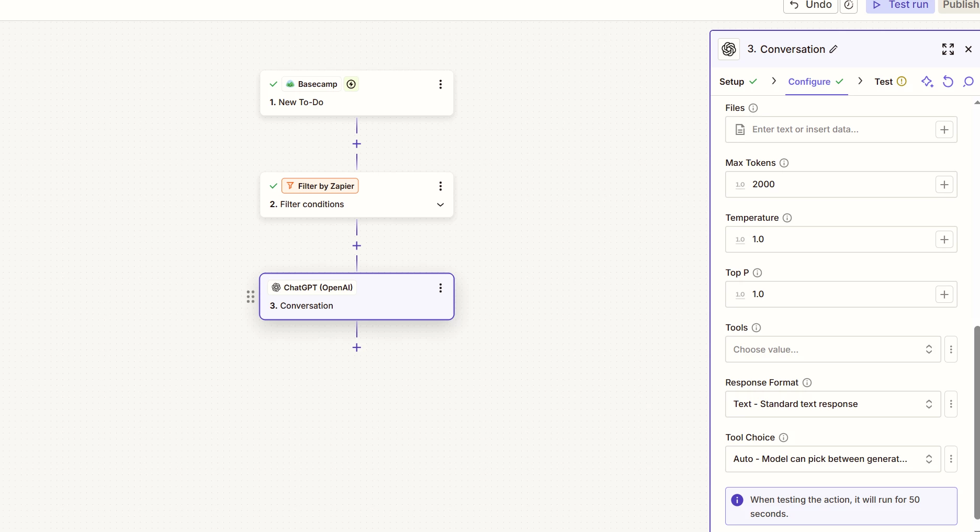This screenshot has height=532, width=980.
Task: Switch to the Test tab
Action: 890,82
